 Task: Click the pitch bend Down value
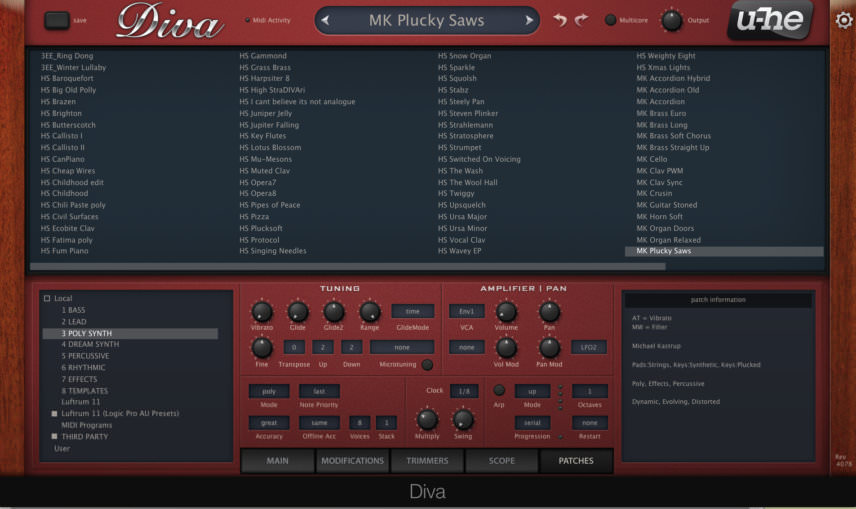[352, 347]
